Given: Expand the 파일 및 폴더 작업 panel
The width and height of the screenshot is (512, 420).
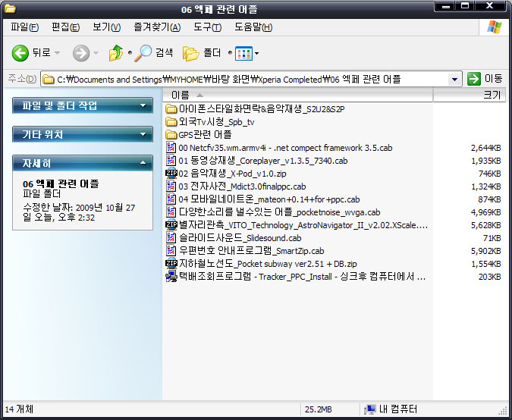Looking at the screenshot, I should pyautogui.click(x=143, y=106).
